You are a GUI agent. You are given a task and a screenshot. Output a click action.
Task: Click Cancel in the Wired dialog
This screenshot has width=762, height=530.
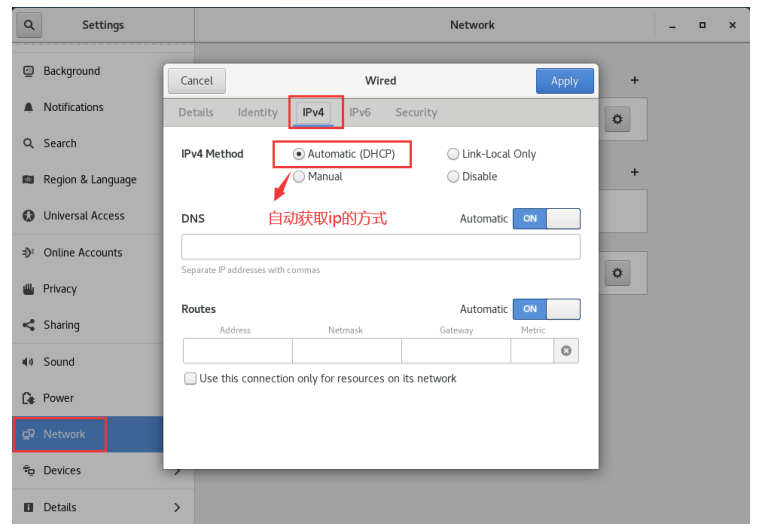(197, 81)
